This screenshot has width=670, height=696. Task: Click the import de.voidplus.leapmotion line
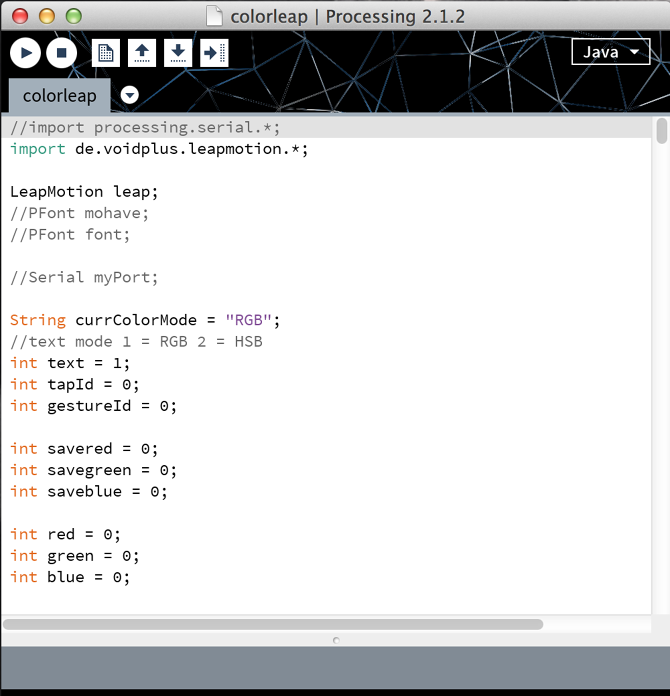coord(159,149)
